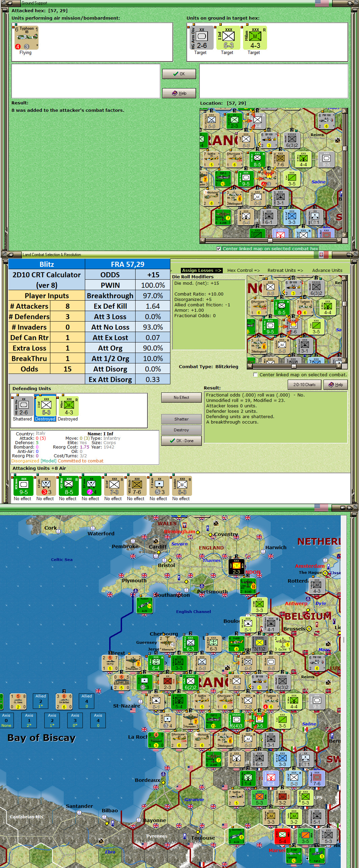The image size is (359, 868).
Task: Toggle center linked map on selected combat hex
Action: pyautogui.click(x=218, y=249)
